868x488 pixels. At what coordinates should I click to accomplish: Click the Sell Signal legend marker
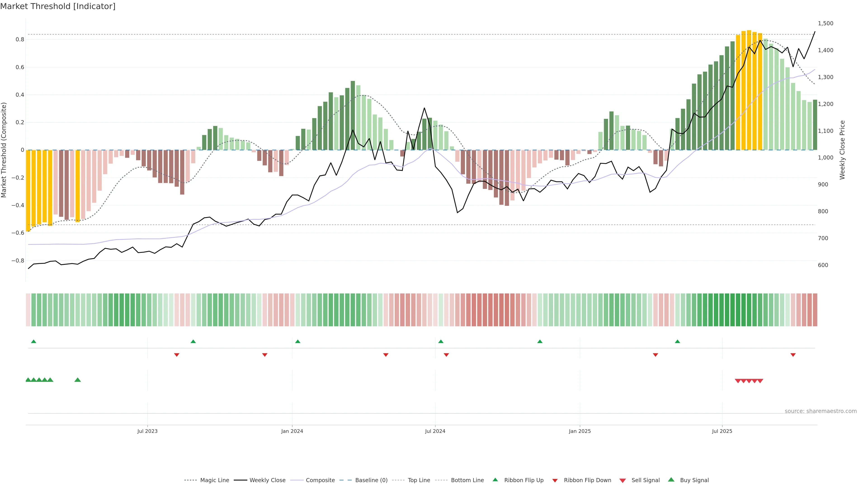[x=622, y=481]
